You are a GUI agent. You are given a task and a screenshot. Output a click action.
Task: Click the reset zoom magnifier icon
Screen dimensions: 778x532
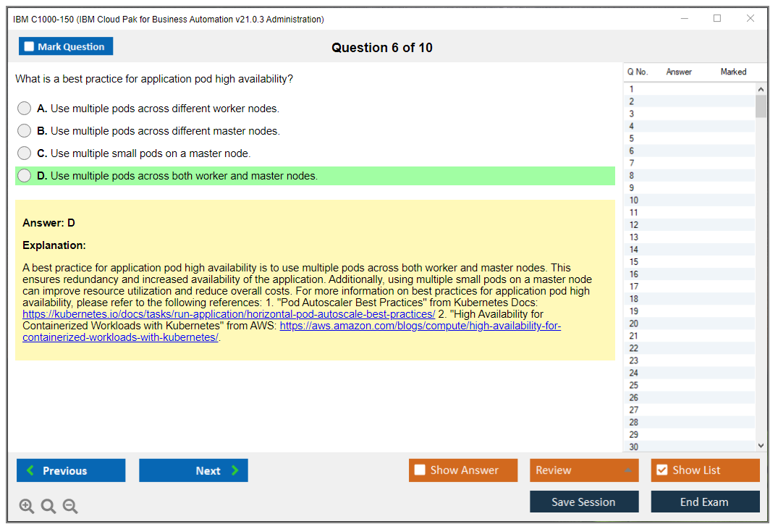point(48,507)
